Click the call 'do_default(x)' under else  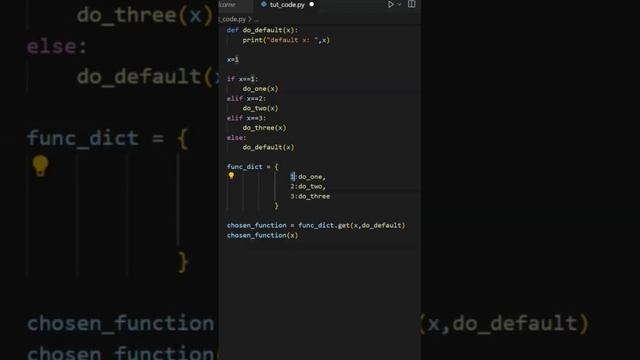(268, 147)
